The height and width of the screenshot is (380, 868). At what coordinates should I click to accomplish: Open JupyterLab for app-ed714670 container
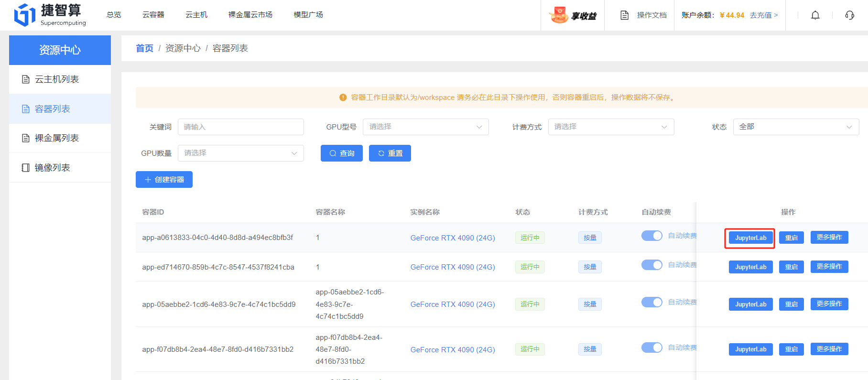pyautogui.click(x=750, y=267)
